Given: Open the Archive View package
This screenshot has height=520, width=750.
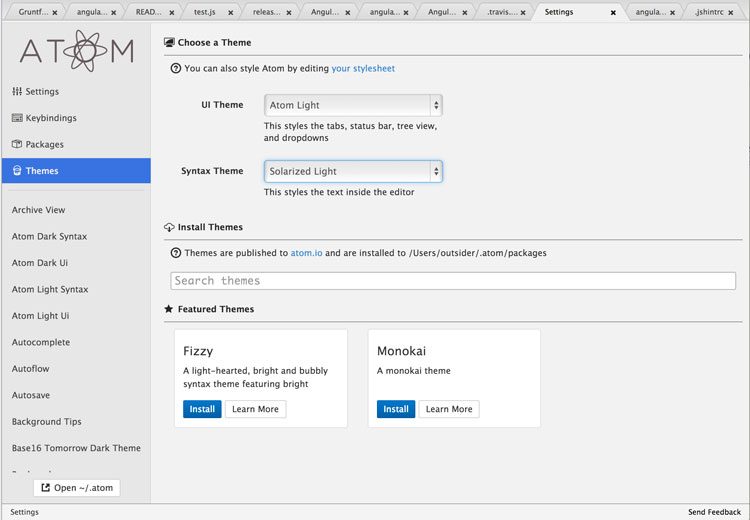Looking at the screenshot, I should pyautogui.click(x=38, y=210).
